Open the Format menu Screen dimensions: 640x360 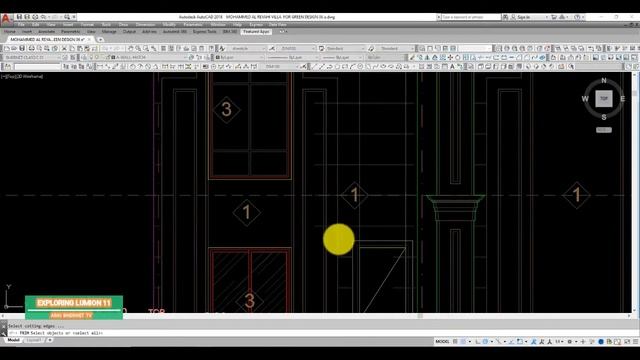tap(87, 25)
